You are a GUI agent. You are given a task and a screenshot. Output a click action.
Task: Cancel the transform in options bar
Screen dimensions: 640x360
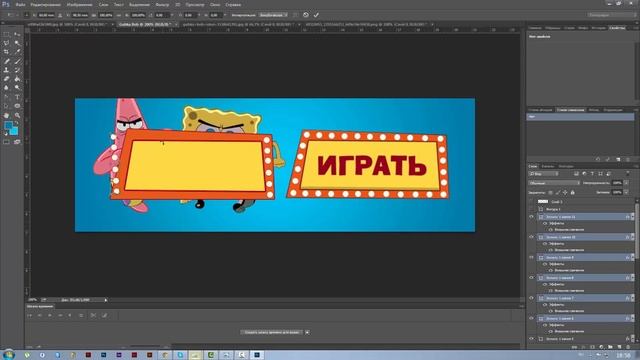(x=306, y=15)
